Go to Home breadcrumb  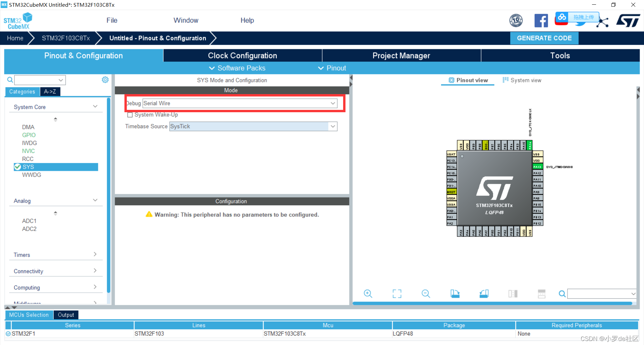[x=15, y=38]
